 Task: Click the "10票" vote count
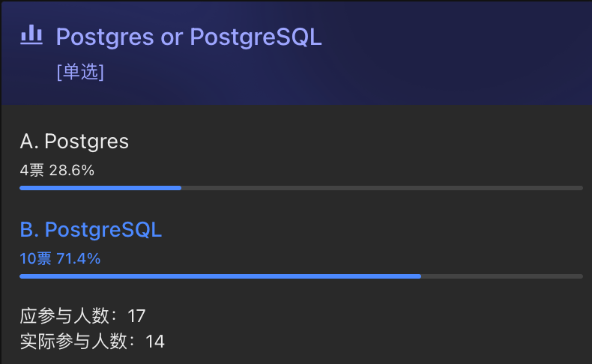[x=35, y=259]
